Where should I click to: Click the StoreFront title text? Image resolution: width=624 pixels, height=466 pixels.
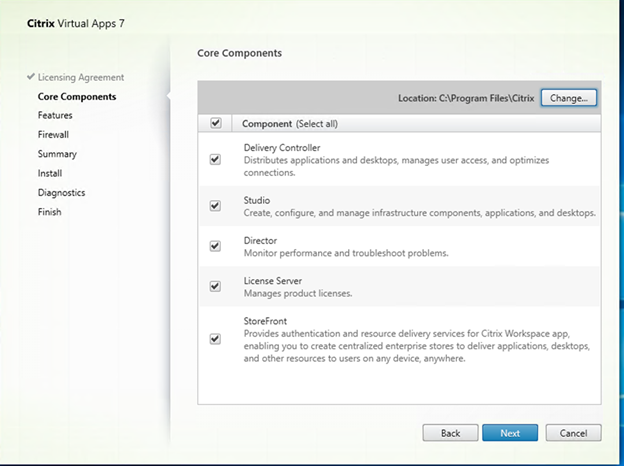265,321
